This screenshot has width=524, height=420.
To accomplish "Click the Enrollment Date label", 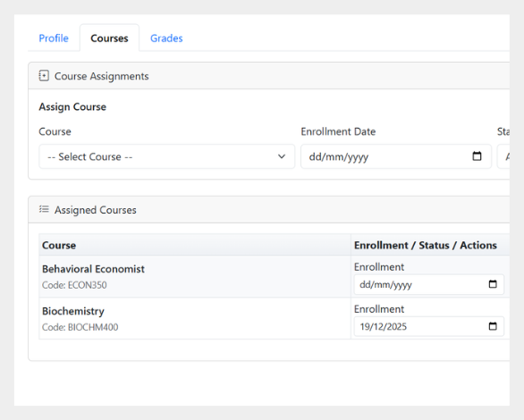I will pos(338,131).
